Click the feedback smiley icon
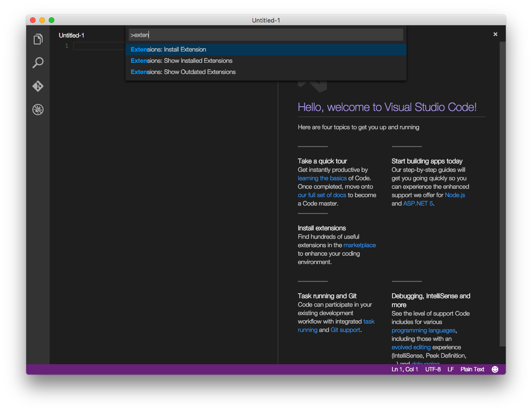This screenshot has height=412, width=532. [495, 369]
